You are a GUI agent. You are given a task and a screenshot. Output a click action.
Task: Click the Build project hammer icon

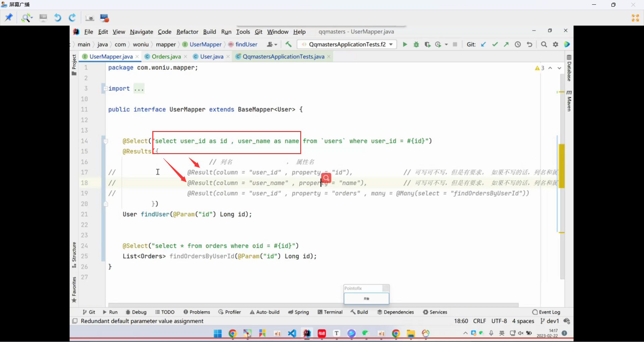[288, 44]
